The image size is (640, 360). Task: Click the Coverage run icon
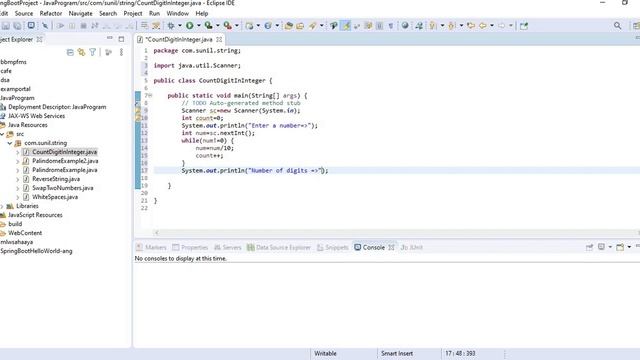tap(209, 26)
